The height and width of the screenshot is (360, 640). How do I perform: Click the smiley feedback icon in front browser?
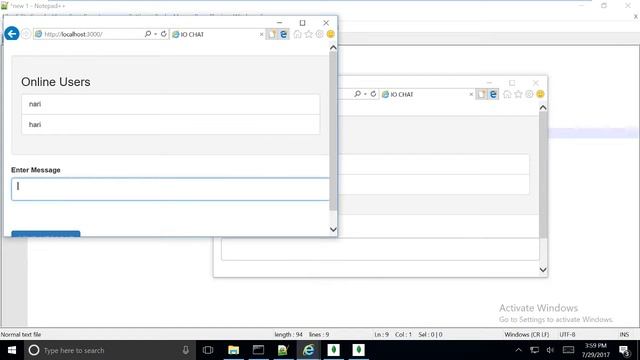point(331,34)
